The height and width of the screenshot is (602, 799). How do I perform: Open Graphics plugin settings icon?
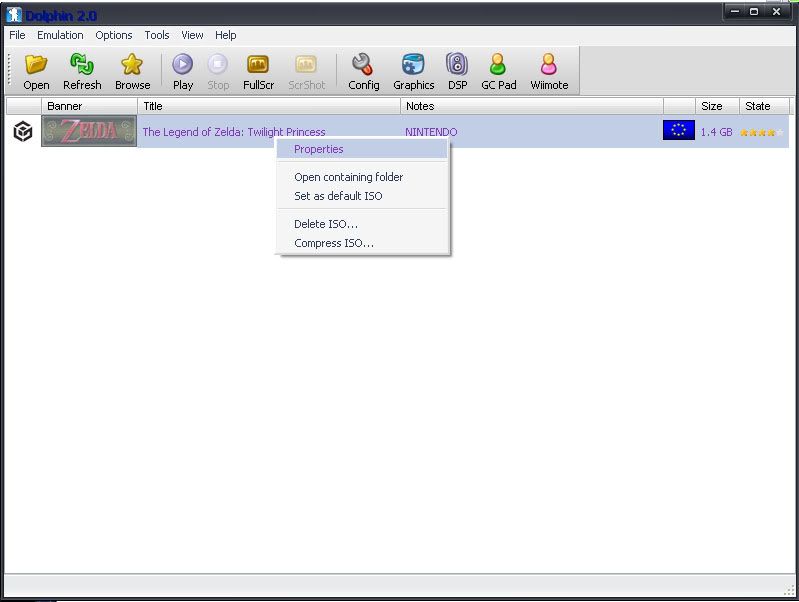click(413, 65)
